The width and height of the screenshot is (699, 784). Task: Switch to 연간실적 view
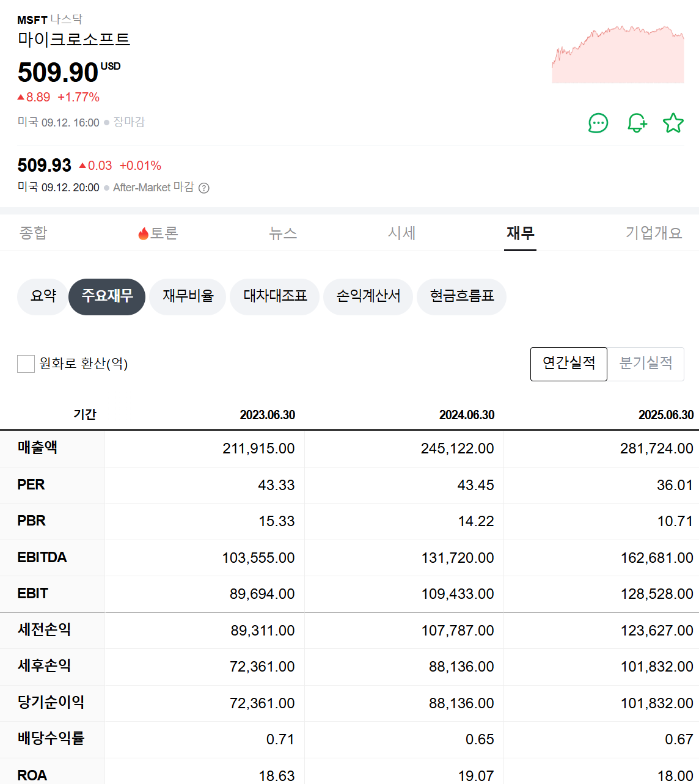pyautogui.click(x=569, y=364)
